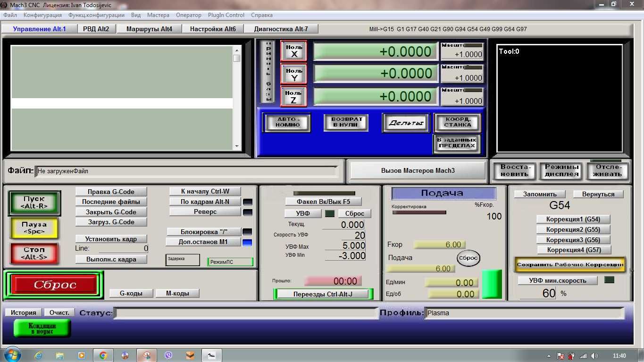Switch to the РВД Alt2 tab
The image size is (644, 362).
(96, 29)
